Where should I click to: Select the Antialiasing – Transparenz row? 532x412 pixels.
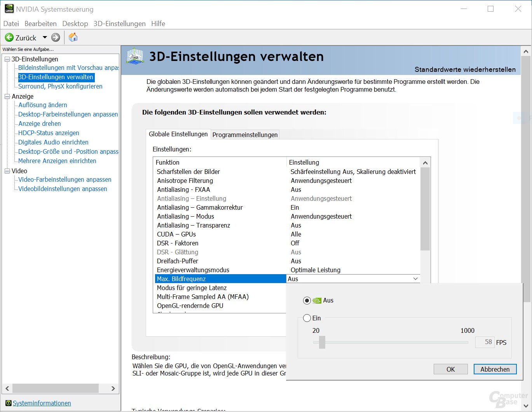pos(287,225)
